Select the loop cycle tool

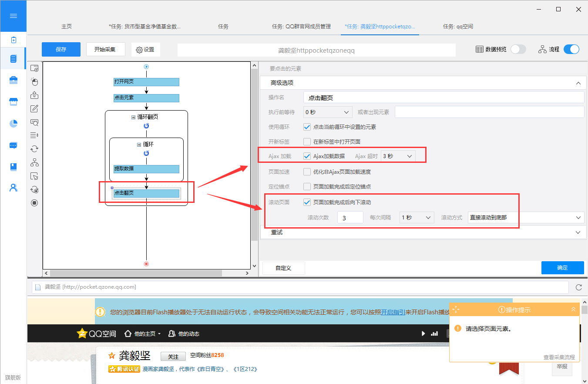pyautogui.click(x=34, y=149)
